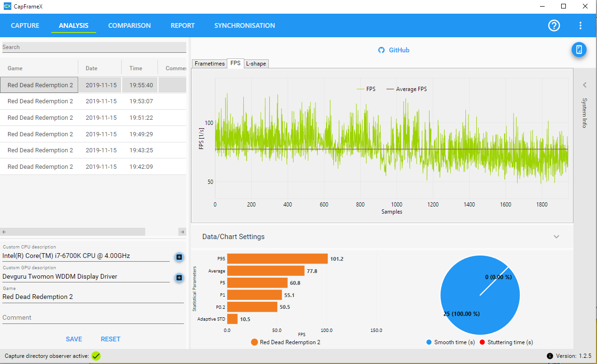Go to the REPORT tab
Viewport: 597px width, 364px height.
tap(182, 25)
